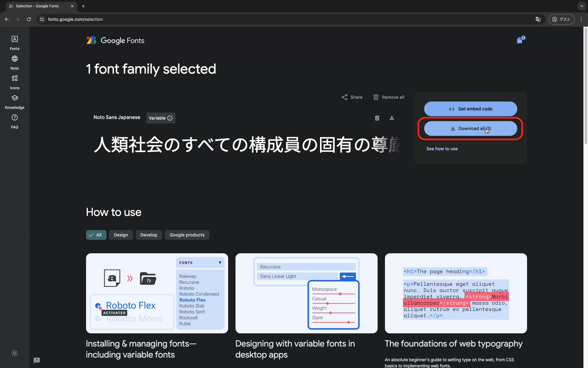The width and height of the screenshot is (588, 368).
Task: Open web typography foundations article thumbnail
Action: pos(456,293)
